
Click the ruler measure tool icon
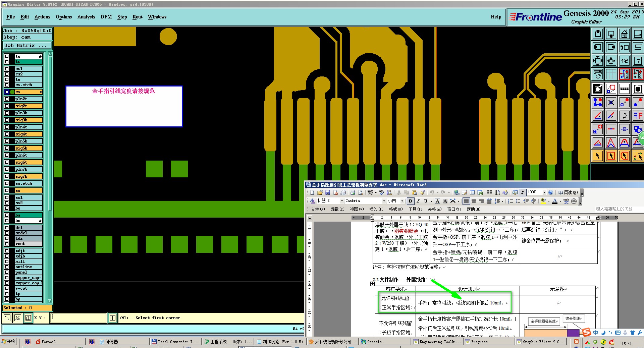click(624, 89)
